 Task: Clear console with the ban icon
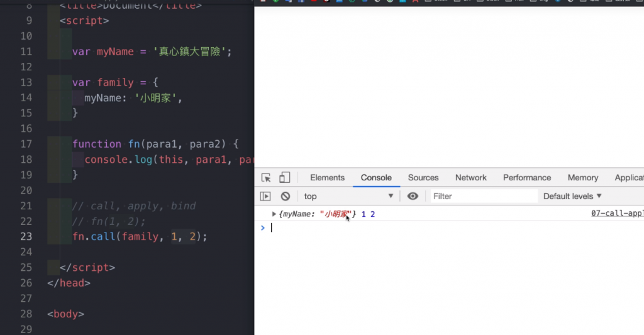coord(286,196)
